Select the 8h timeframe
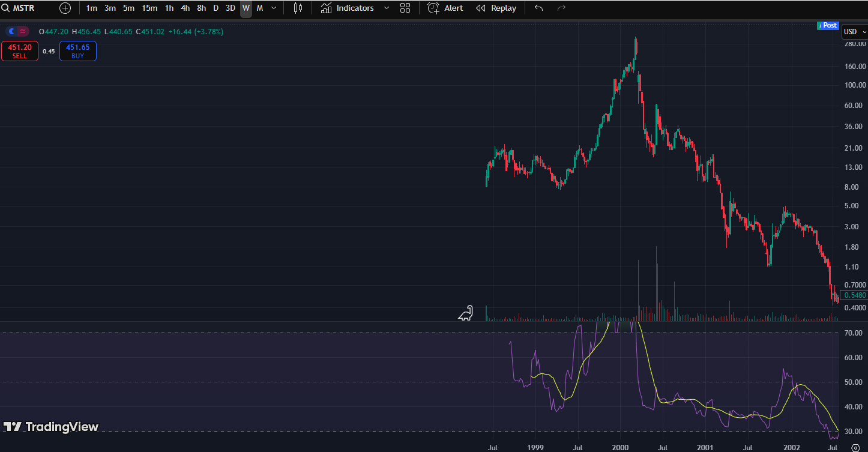 [201, 8]
